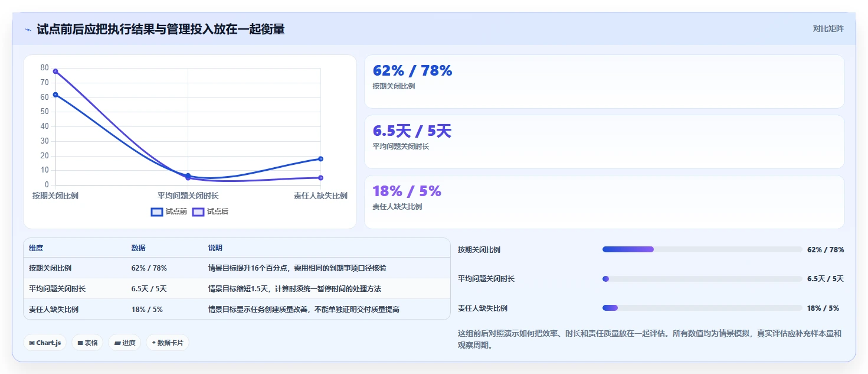Viewport: 868px width, 374px height.
Task: Click table cell 6.5天 / 5天 in 数据 column
Action: (149, 289)
